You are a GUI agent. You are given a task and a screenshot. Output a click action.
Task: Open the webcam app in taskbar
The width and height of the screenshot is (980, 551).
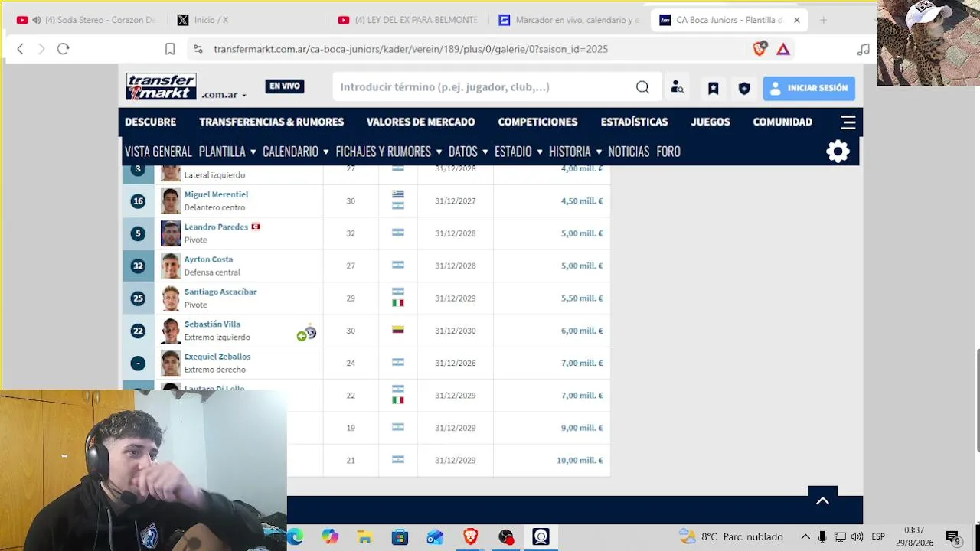541,537
